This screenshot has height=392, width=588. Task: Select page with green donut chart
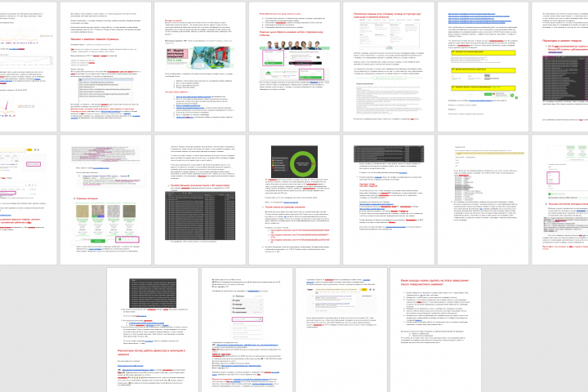click(294, 200)
